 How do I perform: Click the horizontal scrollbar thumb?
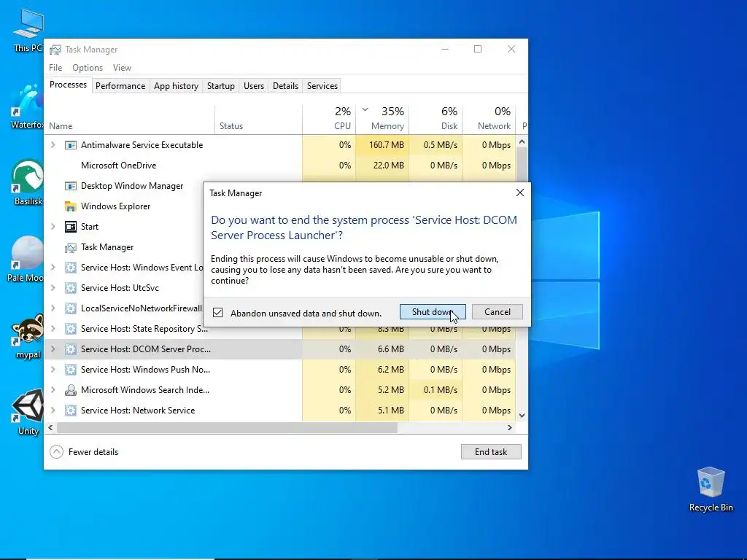click(228, 427)
